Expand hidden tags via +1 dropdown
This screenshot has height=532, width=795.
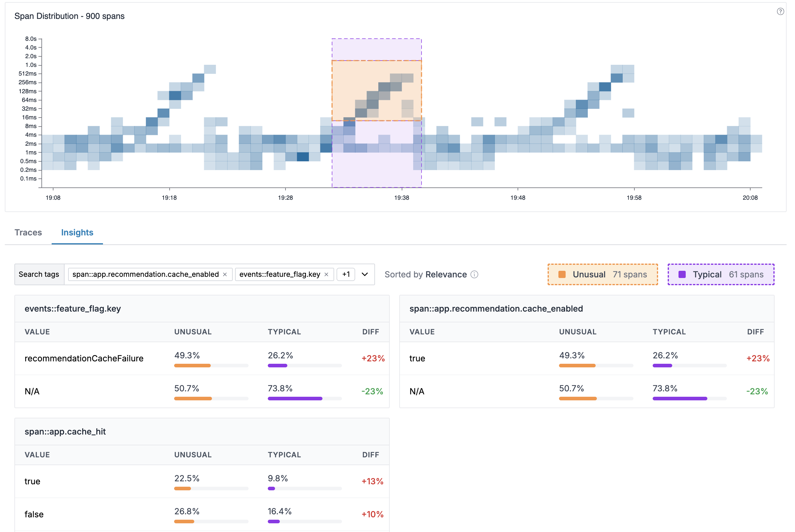pos(346,274)
